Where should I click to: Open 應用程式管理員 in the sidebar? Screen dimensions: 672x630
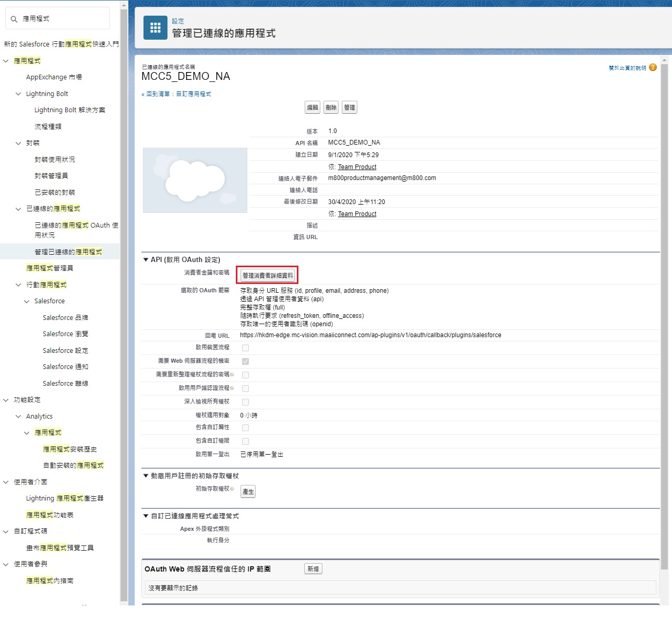(x=50, y=268)
